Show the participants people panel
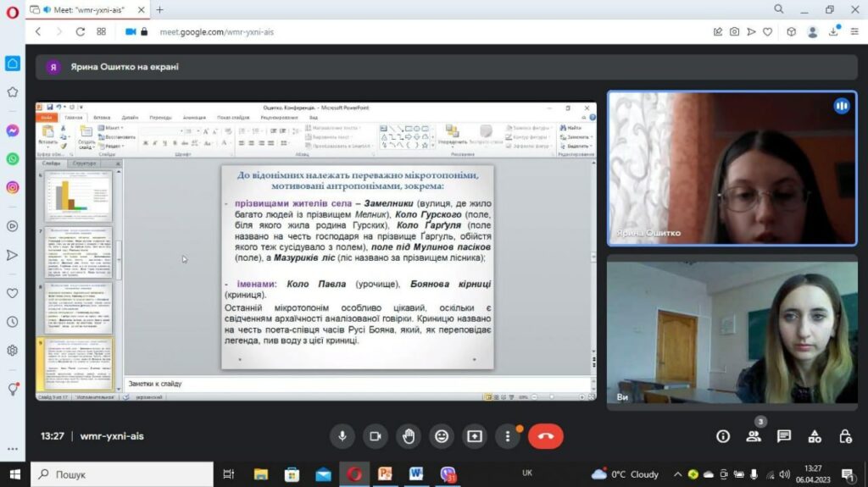Image resolution: width=868 pixels, height=487 pixels. click(x=754, y=436)
